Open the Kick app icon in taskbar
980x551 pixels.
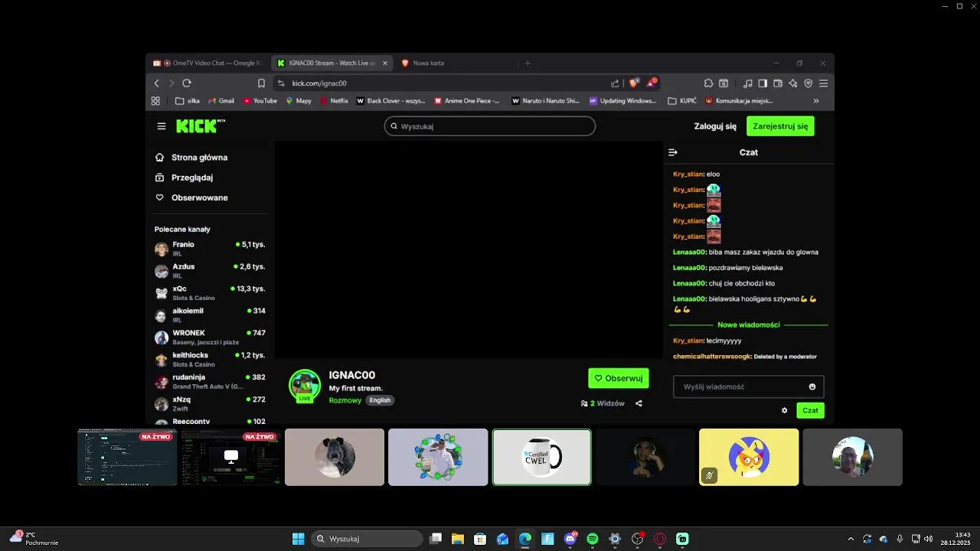click(x=682, y=539)
